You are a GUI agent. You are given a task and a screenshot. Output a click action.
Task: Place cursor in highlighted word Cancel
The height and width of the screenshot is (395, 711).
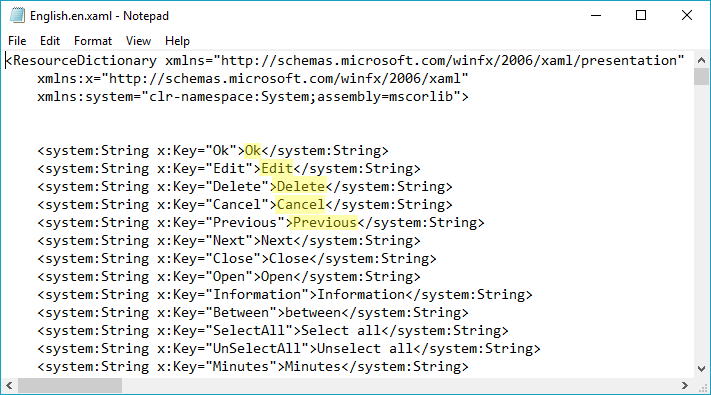(301, 205)
